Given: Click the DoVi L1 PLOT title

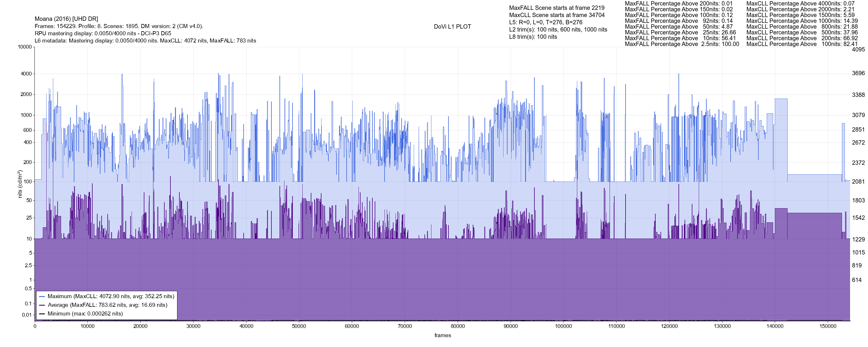Looking at the screenshot, I should (x=452, y=27).
